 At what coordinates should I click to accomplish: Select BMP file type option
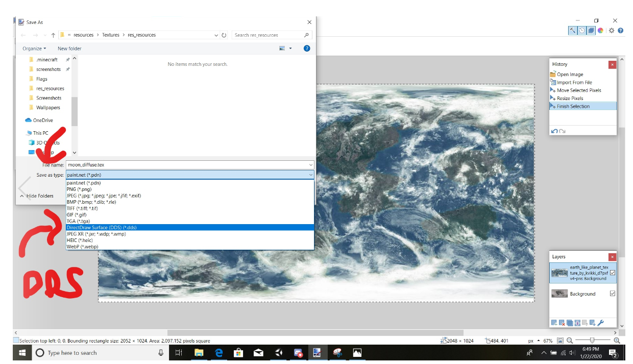pyautogui.click(x=189, y=202)
